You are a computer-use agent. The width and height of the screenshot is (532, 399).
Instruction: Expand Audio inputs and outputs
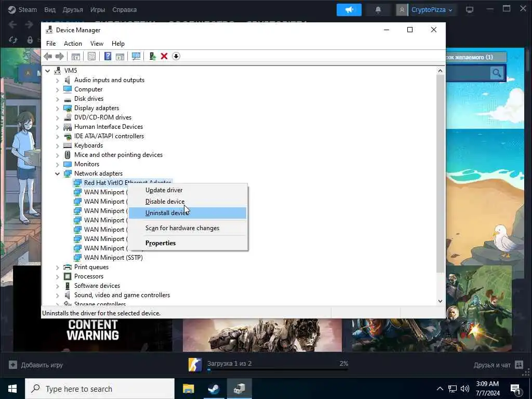coord(57,80)
